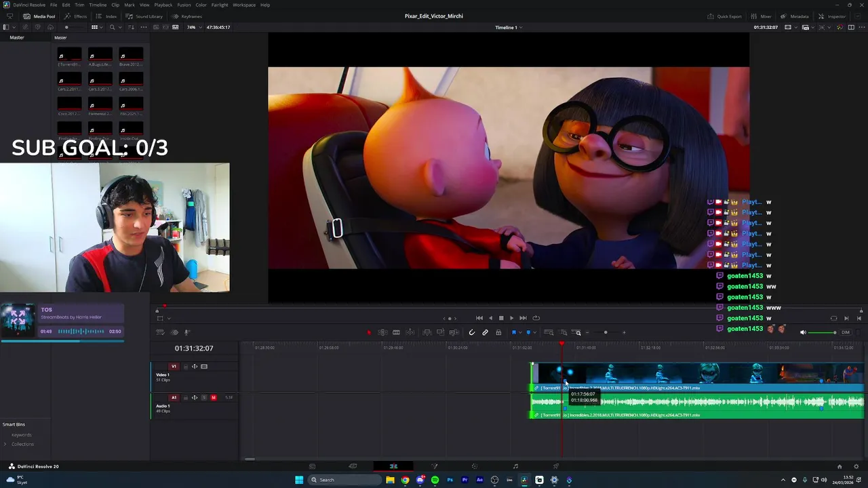Adjust the media pool thumbnail size slider
This screenshot has height=488, width=868.
point(66,27)
